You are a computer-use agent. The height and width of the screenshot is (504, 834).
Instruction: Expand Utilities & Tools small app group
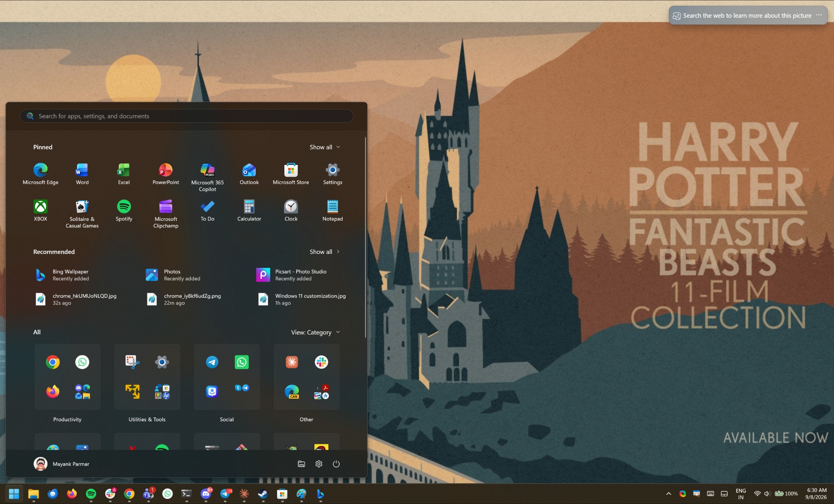coord(162,391)
